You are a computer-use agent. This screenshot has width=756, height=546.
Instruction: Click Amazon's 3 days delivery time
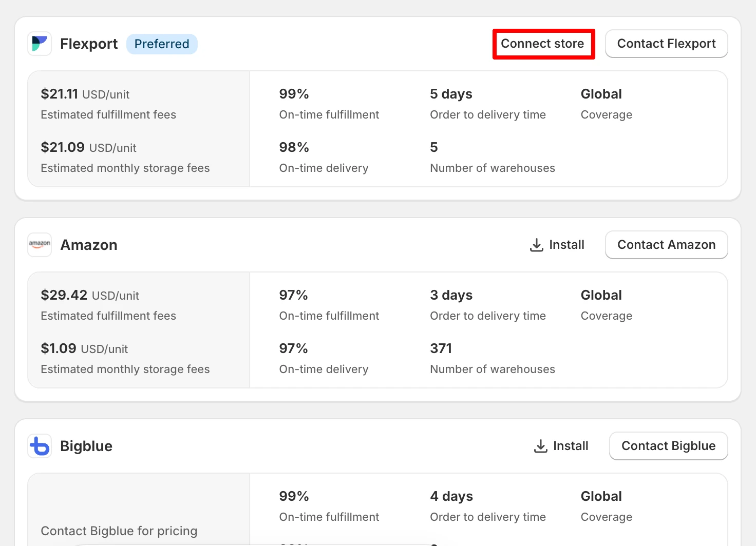coord(451,295)
